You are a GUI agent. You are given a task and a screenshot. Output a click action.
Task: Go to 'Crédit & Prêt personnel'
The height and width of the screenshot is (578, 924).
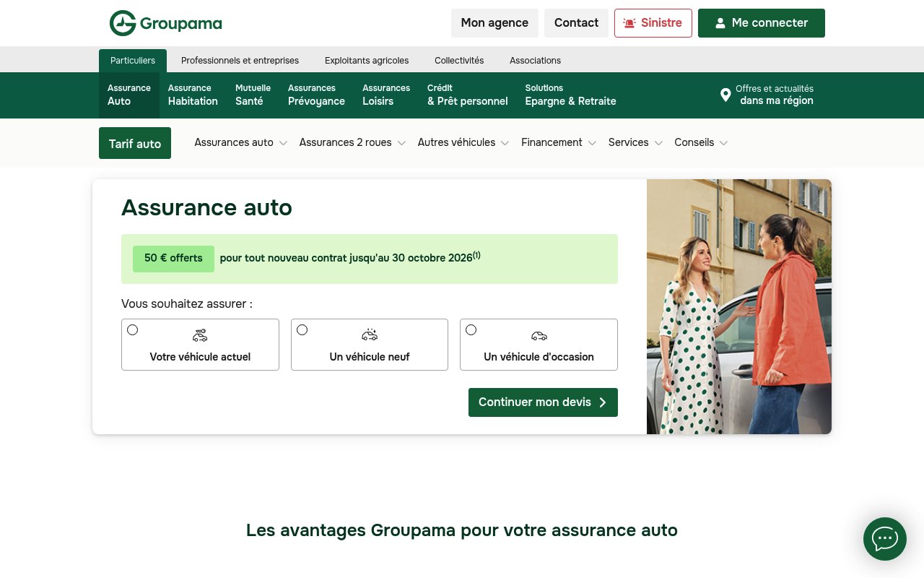pos(468,95)
